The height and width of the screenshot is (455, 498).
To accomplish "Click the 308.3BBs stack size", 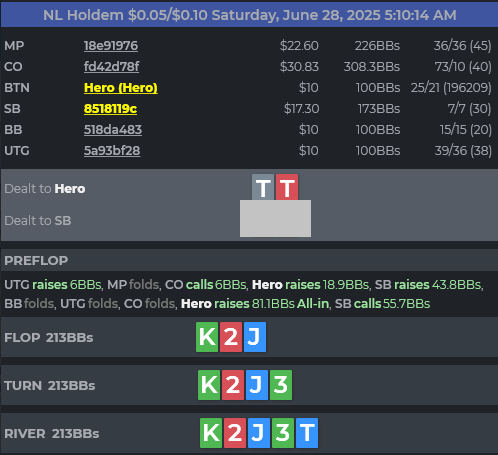I will (372, 67).
